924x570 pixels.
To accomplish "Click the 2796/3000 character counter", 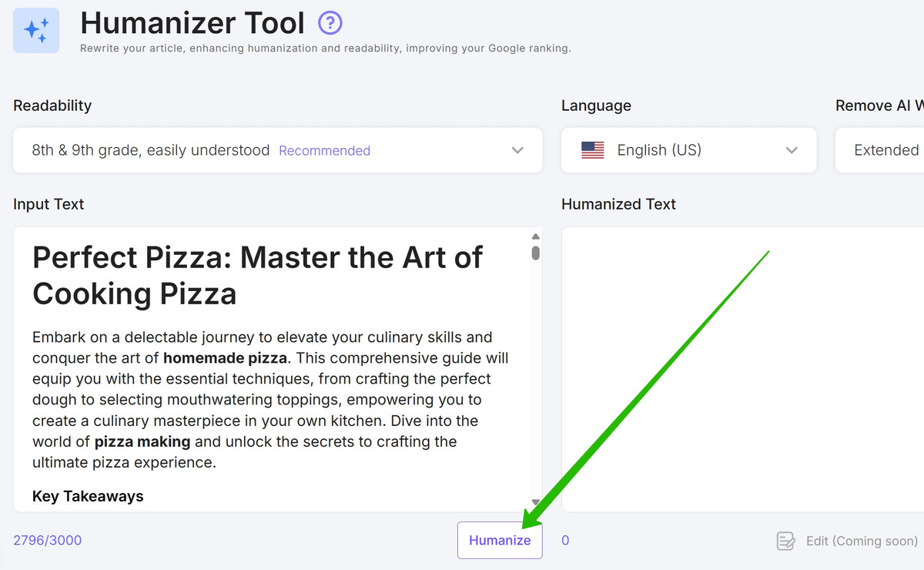I will pyautogui.click(x=47, y=540).
